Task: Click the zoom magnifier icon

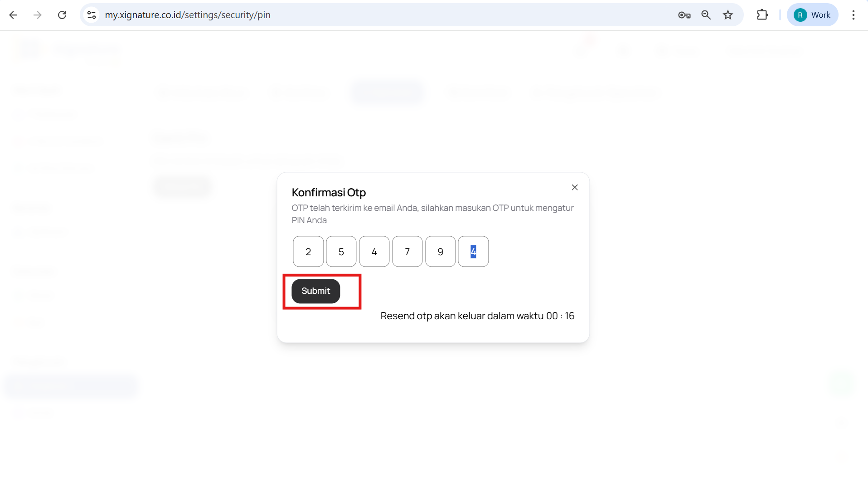Action: tap(706, 15)
